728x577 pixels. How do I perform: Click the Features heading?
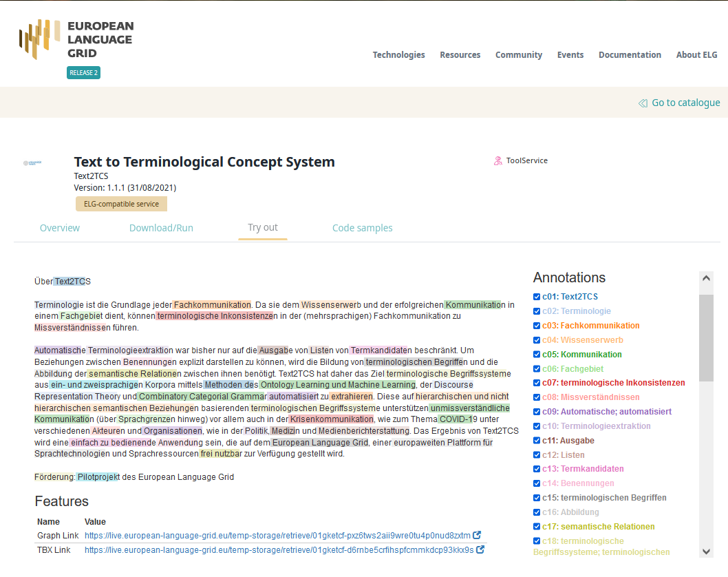coord(61,501)
